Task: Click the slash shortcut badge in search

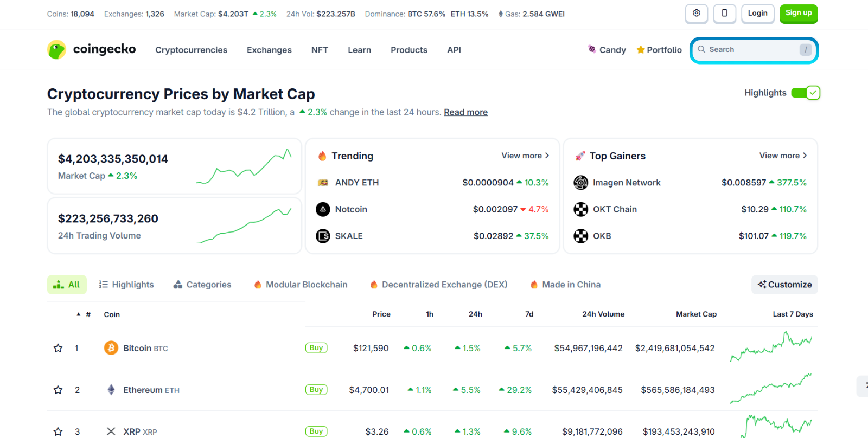Action: point(806,50)
